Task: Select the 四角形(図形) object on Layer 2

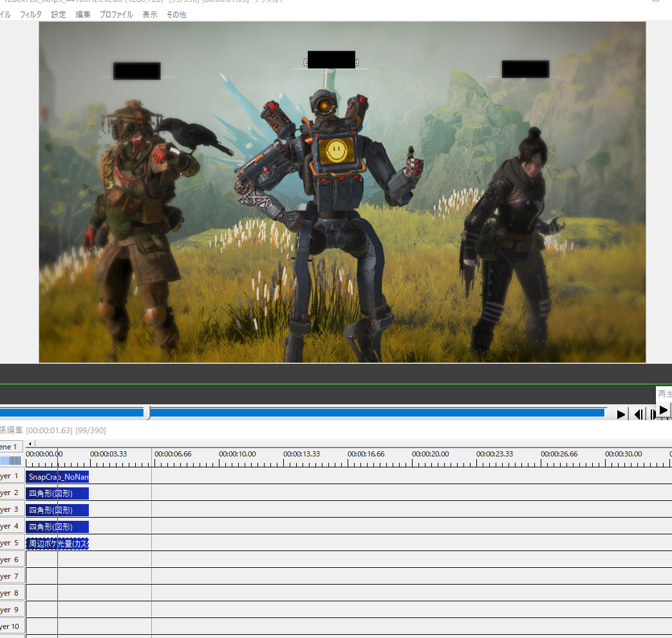Action: click(57, 494)
